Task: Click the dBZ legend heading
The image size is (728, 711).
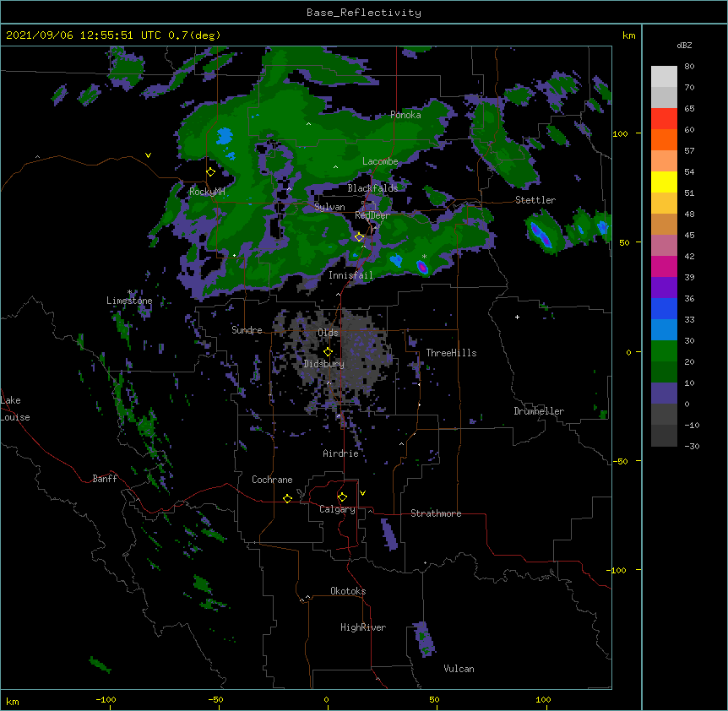Action: [684, 46]
